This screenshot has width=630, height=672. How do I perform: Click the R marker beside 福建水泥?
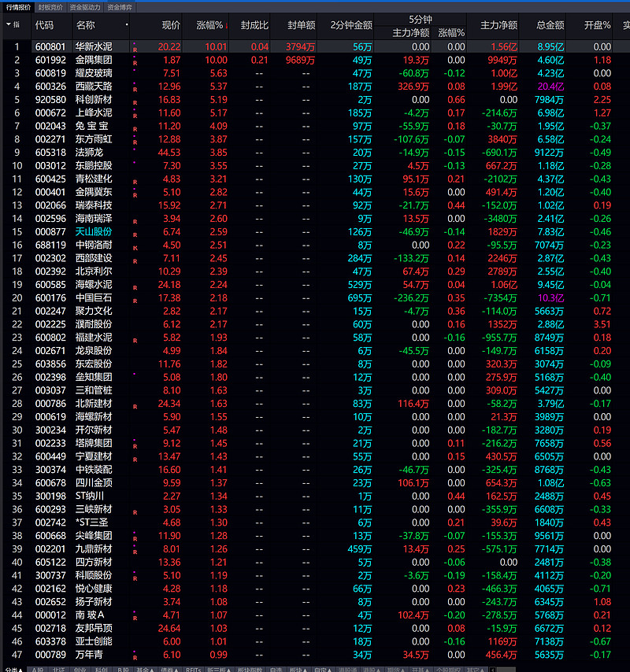[x=135, y=341]
